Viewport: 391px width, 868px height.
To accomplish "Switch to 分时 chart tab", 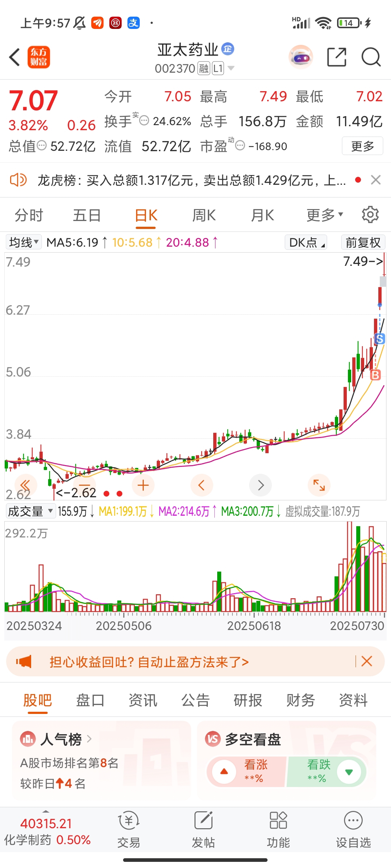I will point(29,215).
